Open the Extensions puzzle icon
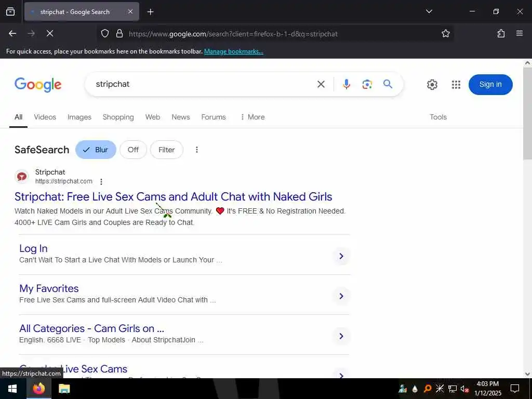The height and width of the screenshot is (399, 532). click(501, 34)
